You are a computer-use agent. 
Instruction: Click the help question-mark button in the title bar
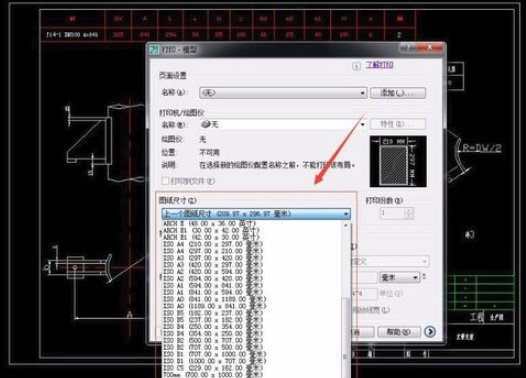tap(408, 48)
